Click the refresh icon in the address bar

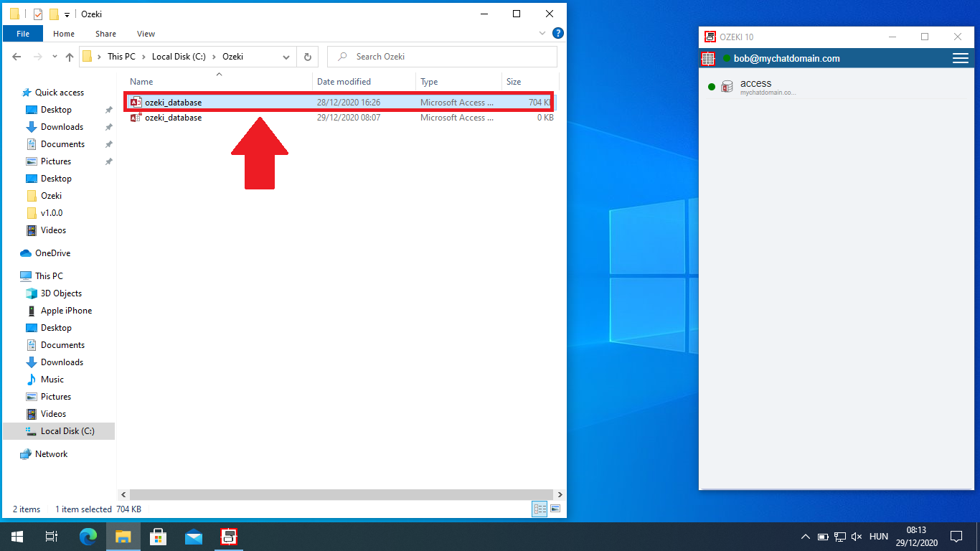coord(308,57)
